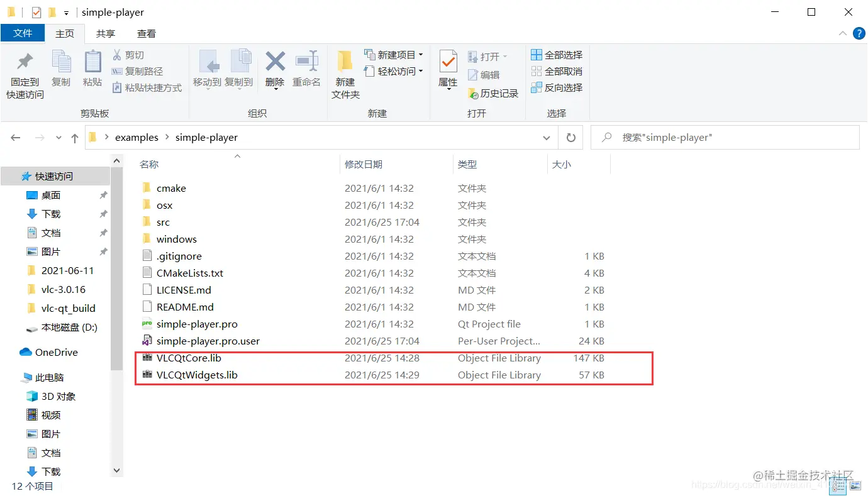Click the Cut (剪切) scissors icon
Screen dimensions: 868x496
point(117,55)
